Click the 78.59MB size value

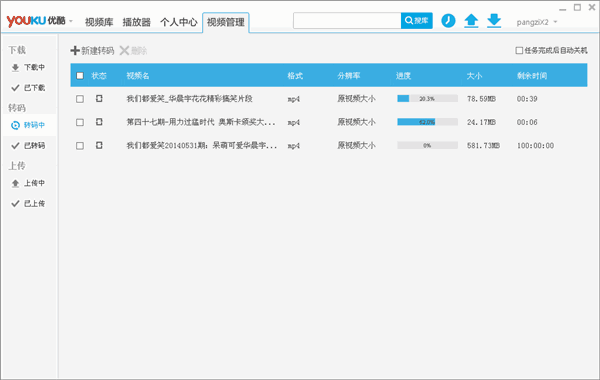(x=481, y=99)
